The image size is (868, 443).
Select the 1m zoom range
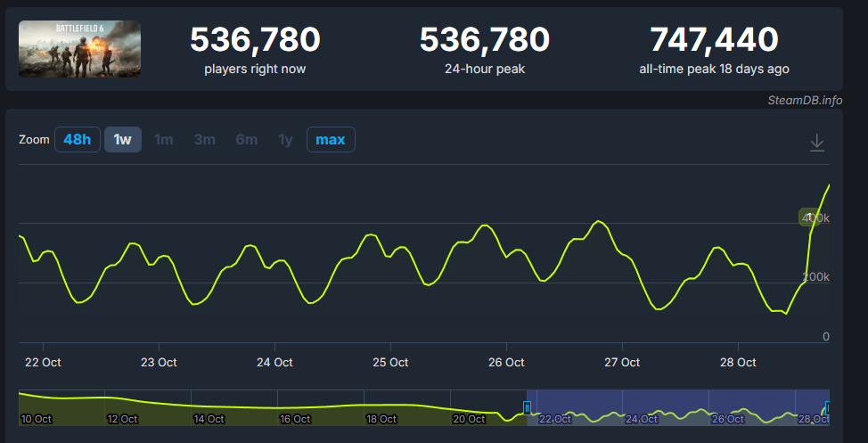pyautogui.click(x=163, y=140)
